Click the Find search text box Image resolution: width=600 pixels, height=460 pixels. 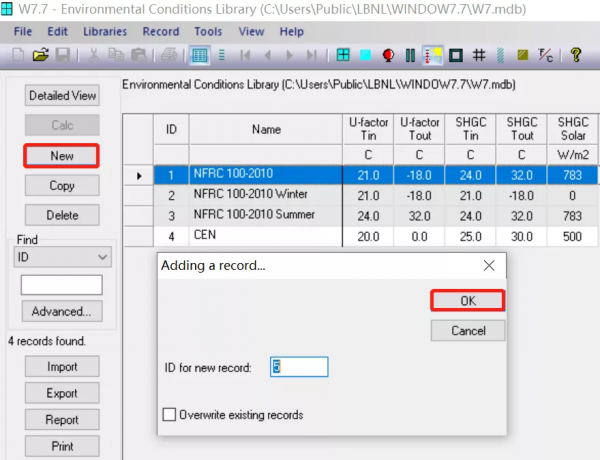click(x=62, y=285)
